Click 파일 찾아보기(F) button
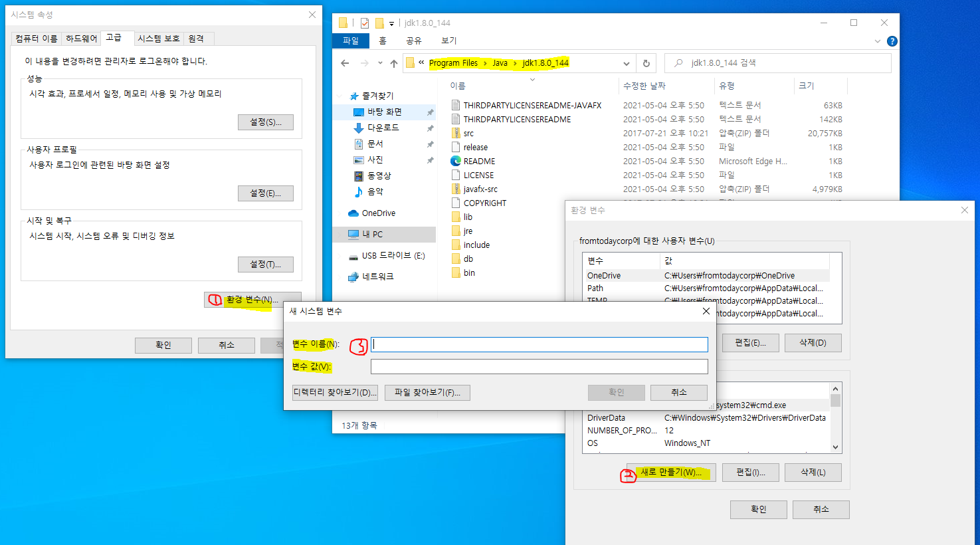Image resolution: width=980 pixels, height=545 pixels. click(x=427, y=393)
